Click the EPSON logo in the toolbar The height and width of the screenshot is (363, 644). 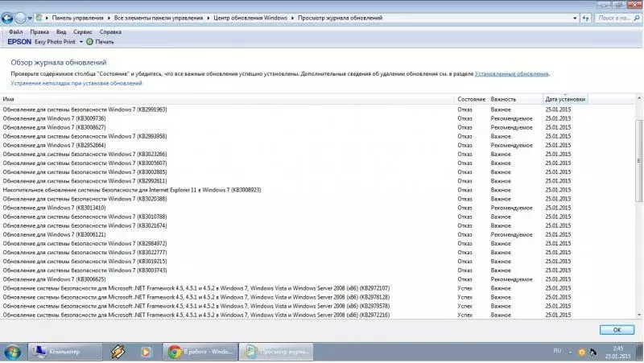tap(19, 42)
